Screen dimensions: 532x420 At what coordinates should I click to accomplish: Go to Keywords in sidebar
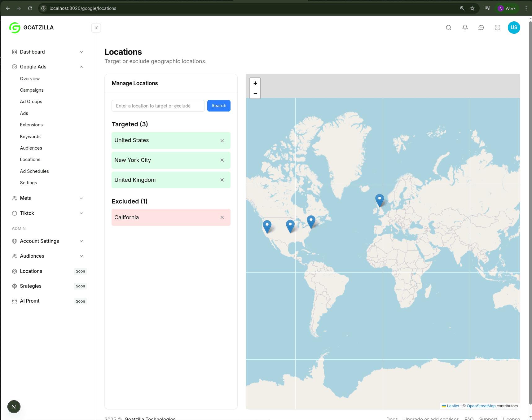[30, 137]
